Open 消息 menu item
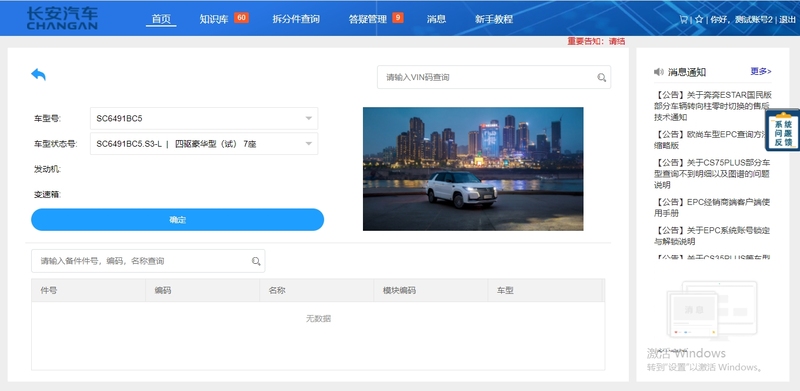The height and width of the screenshot is (391, 800). [436, 19]
